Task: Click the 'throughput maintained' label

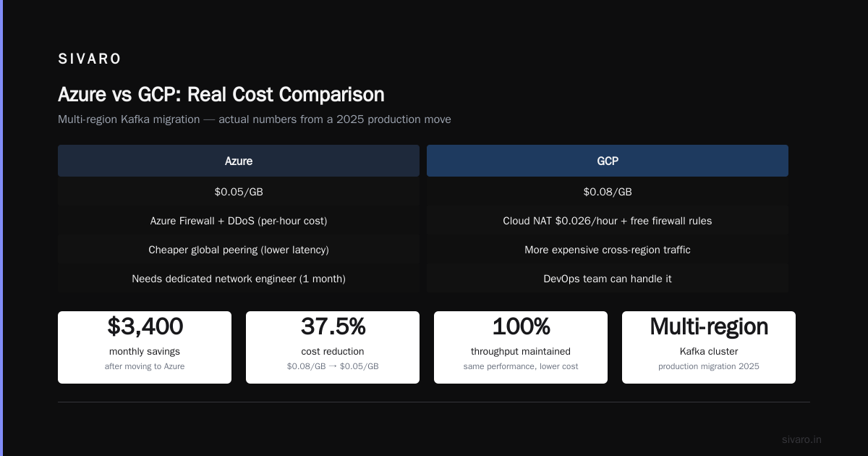Action: 521,352
